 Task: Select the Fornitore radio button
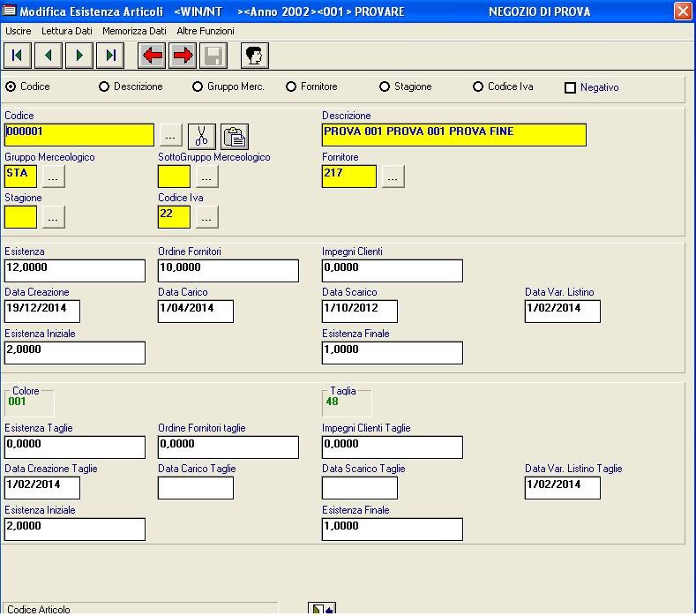click(x=291, y=86)
